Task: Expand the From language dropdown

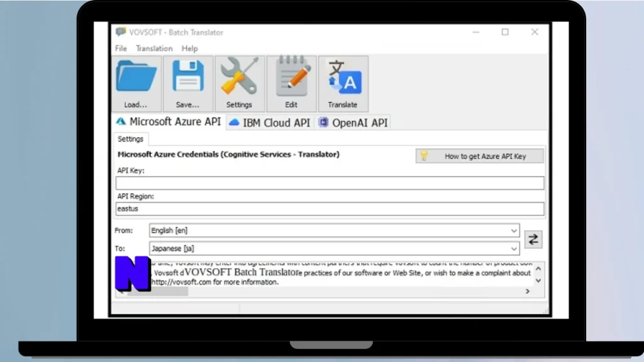Action: (513, 231)
